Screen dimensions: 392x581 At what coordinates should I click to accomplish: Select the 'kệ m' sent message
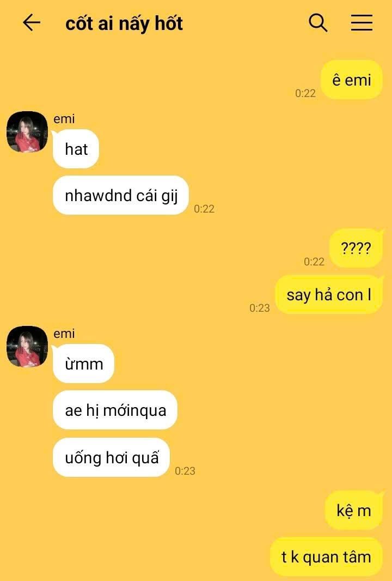click(353, 510)
